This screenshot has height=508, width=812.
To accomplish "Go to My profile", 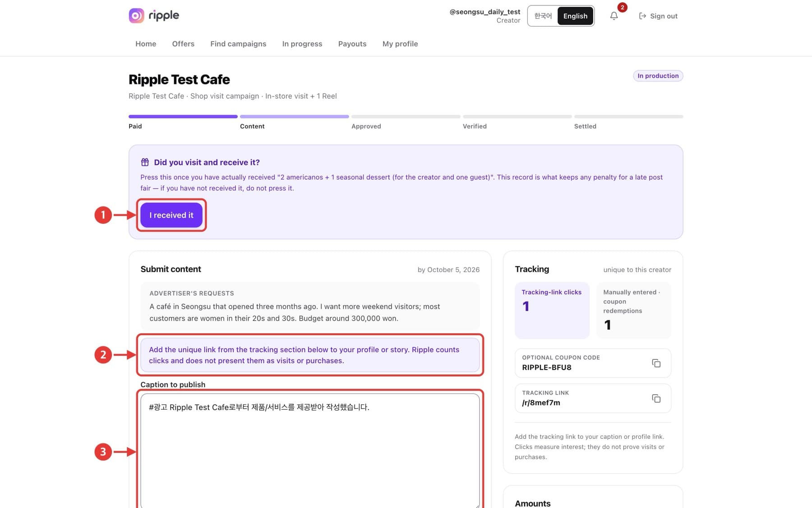I will click(x=400, y=44).
